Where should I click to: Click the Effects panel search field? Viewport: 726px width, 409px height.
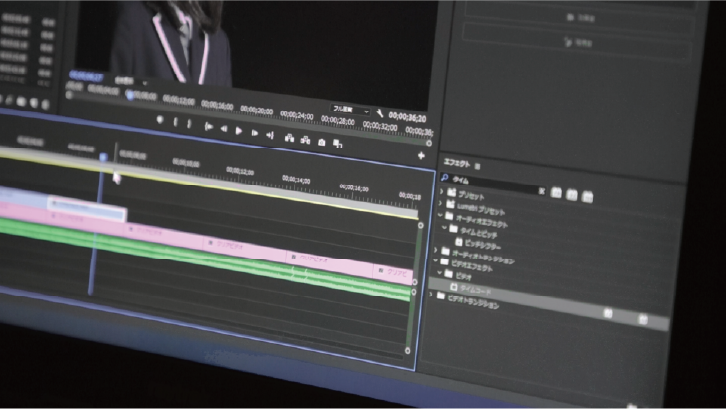coord(495,181)
